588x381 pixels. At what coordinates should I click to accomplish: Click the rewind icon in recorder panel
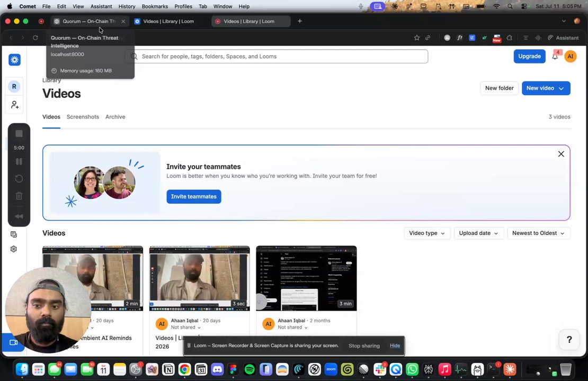tap(19, 216)
